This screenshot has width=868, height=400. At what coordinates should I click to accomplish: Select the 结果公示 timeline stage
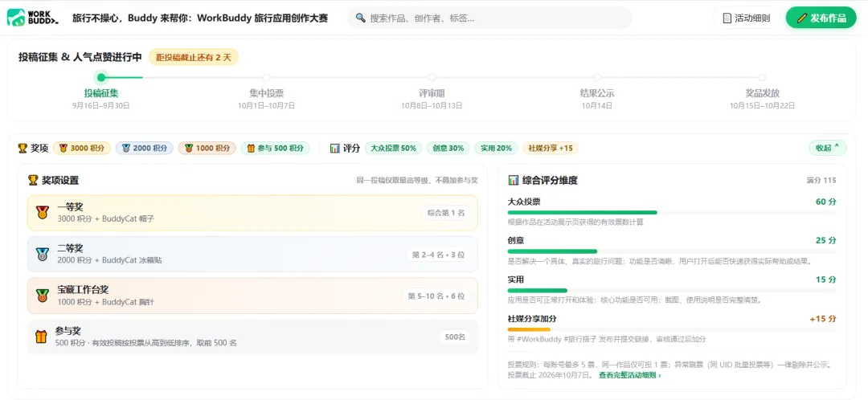596,92
